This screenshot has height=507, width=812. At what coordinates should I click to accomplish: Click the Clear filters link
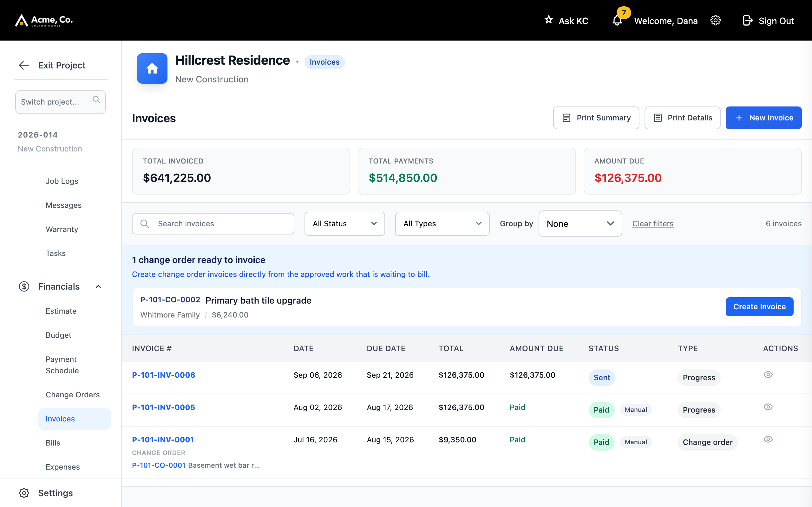tap(653, 224)
